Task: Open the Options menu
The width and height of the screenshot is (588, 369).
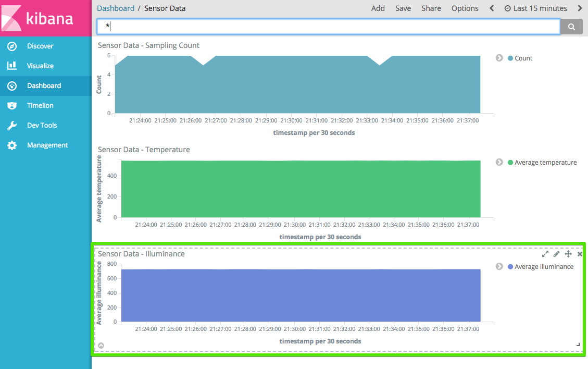Action: tap(465, 8)
